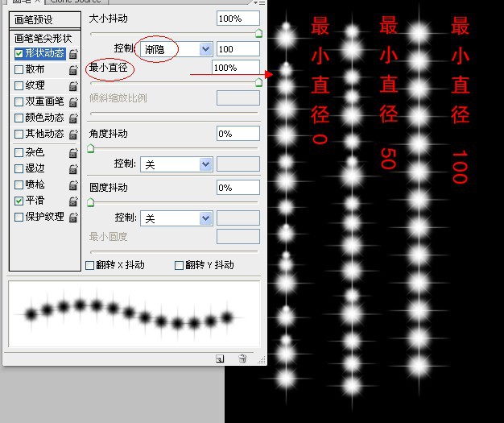This screenshot has height=423, width=504.
Task: Switch to the Clone Source tab
Action: click(x=76, y=2)
